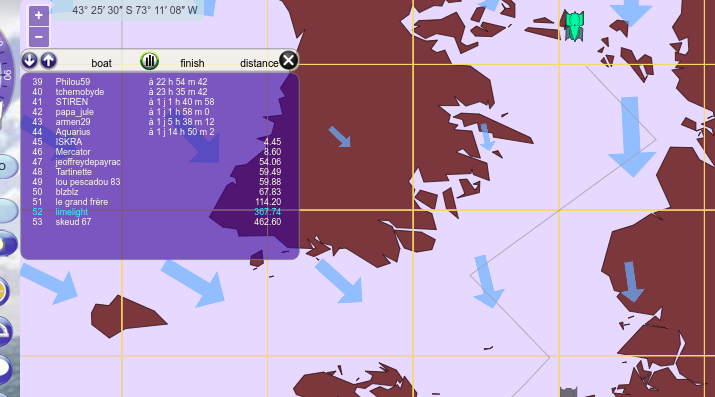Click the green bars ranking icon
Image resolution: width=715 pixels, height=397 pixels.
point(149,60)
